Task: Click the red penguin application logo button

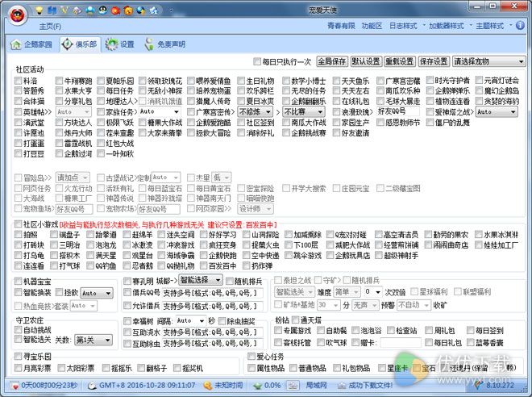Action: tap(18, 15)
